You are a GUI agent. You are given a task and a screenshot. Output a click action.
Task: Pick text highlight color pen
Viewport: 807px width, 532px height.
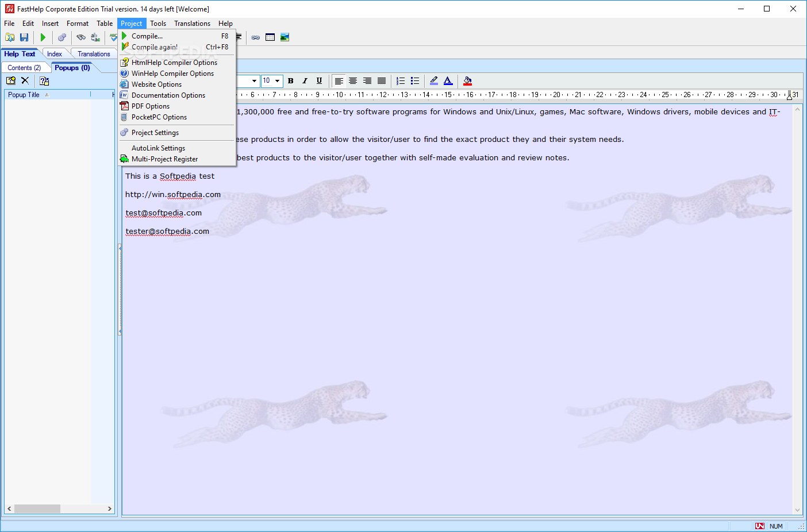tap(434, 81)
